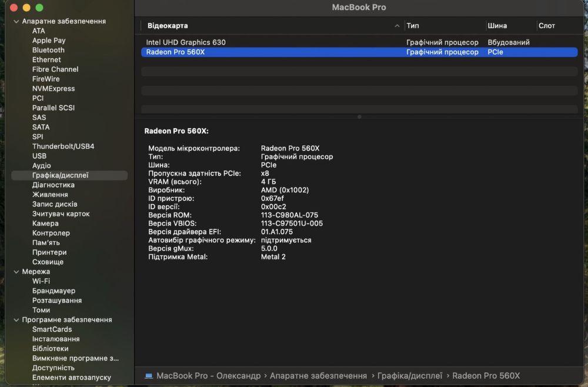Screen dimensions: 588x387
Task: Close the MacBook Pro window
Action: click(14, 8)
